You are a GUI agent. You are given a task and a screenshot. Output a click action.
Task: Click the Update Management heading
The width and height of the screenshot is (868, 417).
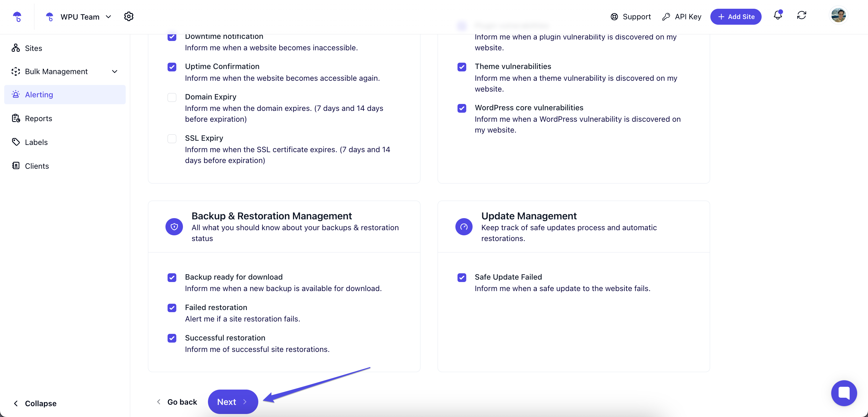[x=529, y=216]
